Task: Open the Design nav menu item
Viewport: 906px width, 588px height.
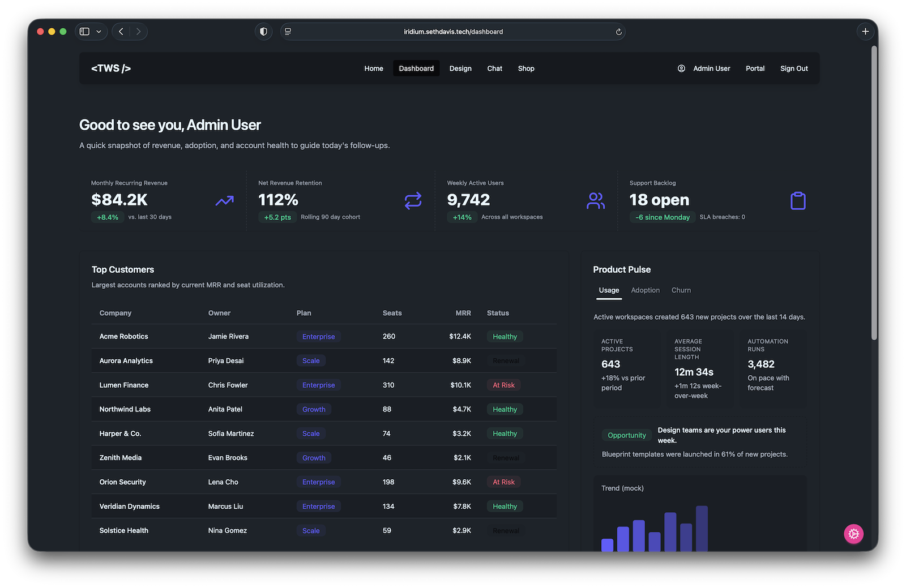Action: (x=460, y=68)
